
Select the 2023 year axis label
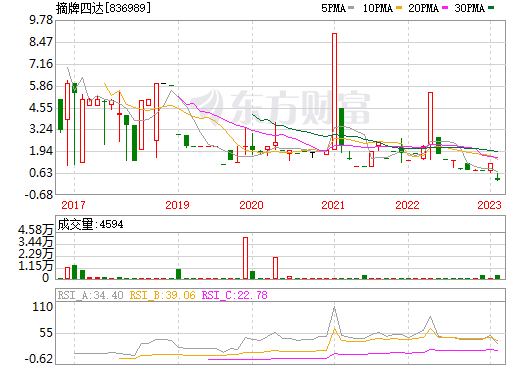point(489,205)
